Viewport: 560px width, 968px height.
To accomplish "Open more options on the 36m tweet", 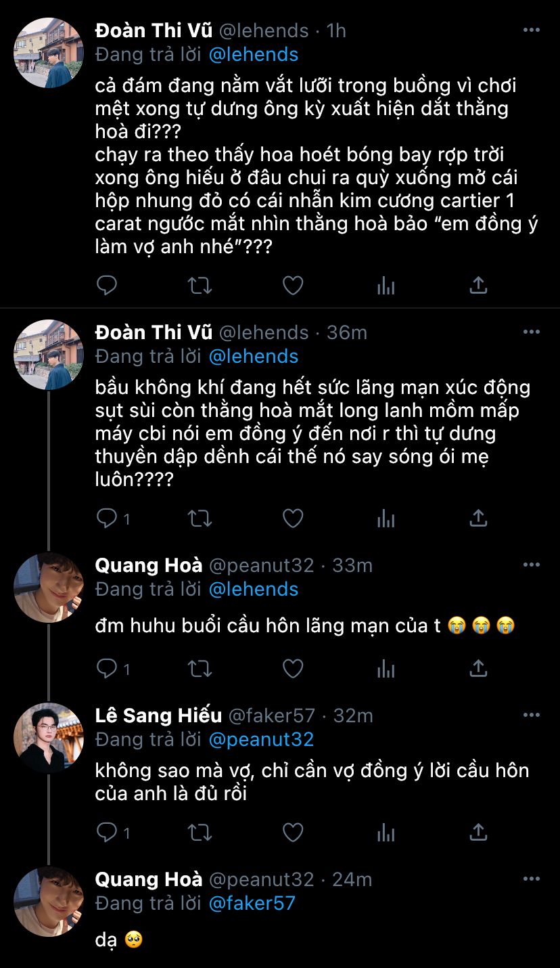I will (x=532, y=332).
